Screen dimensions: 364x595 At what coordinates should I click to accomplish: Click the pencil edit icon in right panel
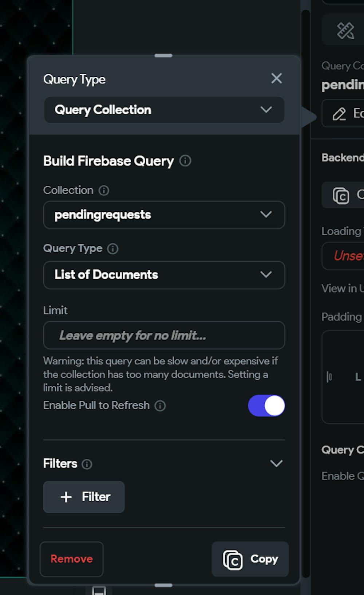coord(339,114)
